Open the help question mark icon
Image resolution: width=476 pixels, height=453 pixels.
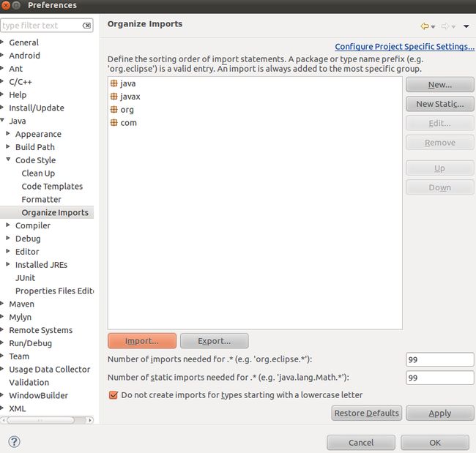[x=14, y=442]
